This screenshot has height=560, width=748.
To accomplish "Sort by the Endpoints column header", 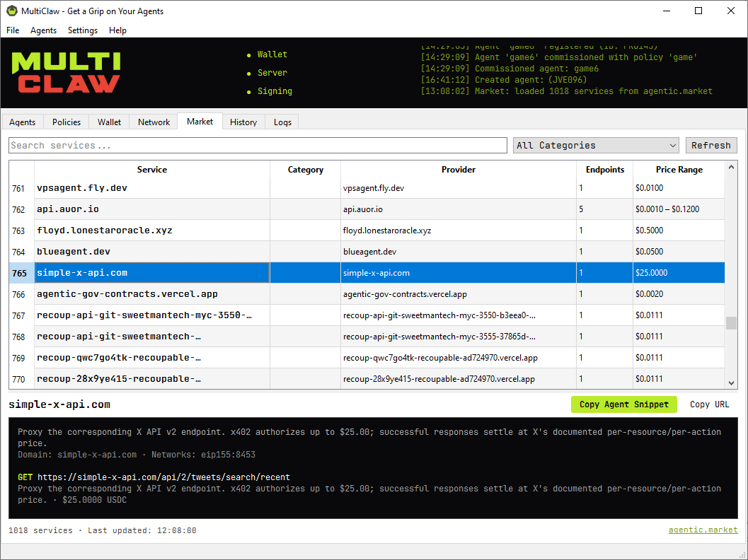I will point(604,169).
